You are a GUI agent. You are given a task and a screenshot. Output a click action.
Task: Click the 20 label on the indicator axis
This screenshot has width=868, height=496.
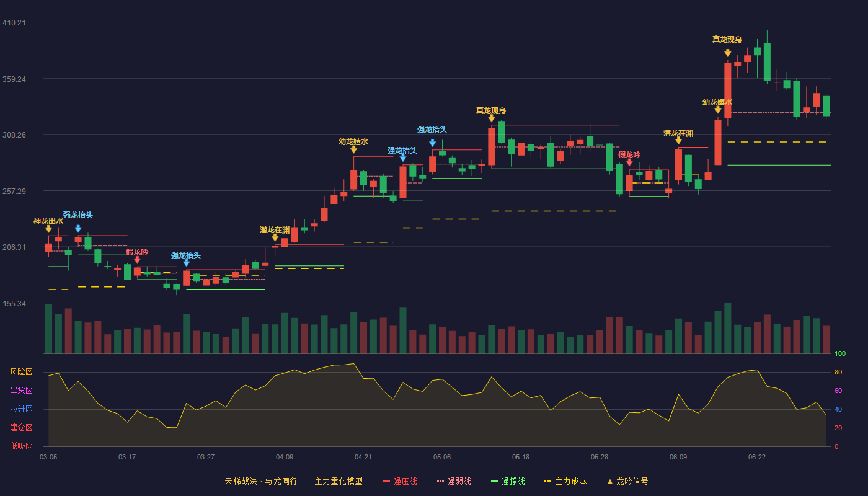(838, 428)
